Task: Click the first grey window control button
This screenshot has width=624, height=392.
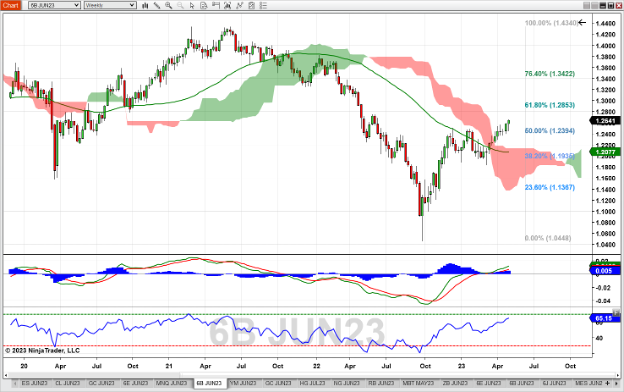Action: tap(587, 5)
